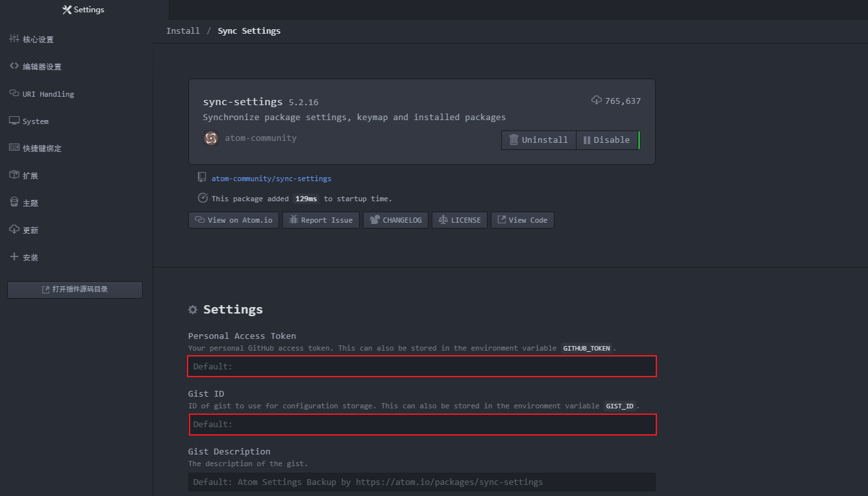
Task: Focus the Gist ID input field
Action: (x=422, y=424)
